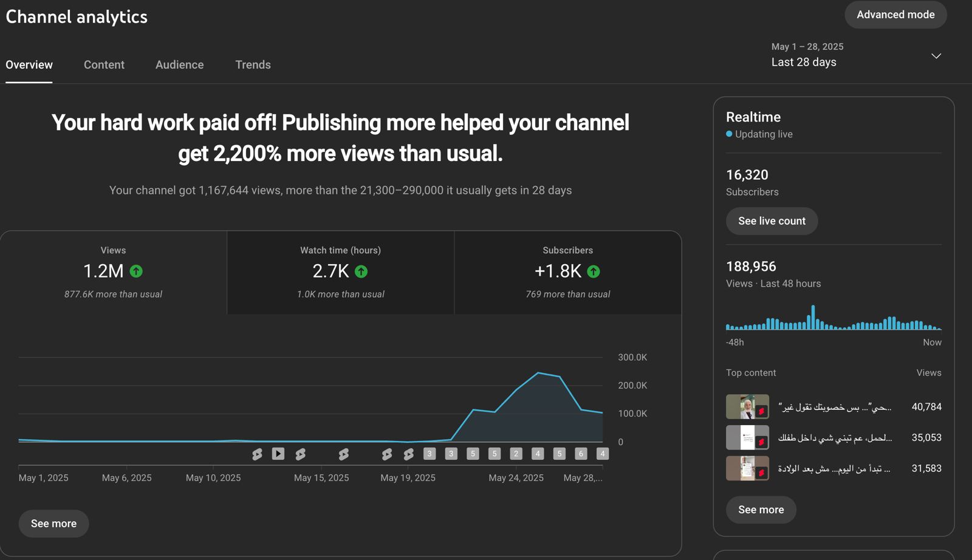Click See more below the views chart

coord(53,524)
